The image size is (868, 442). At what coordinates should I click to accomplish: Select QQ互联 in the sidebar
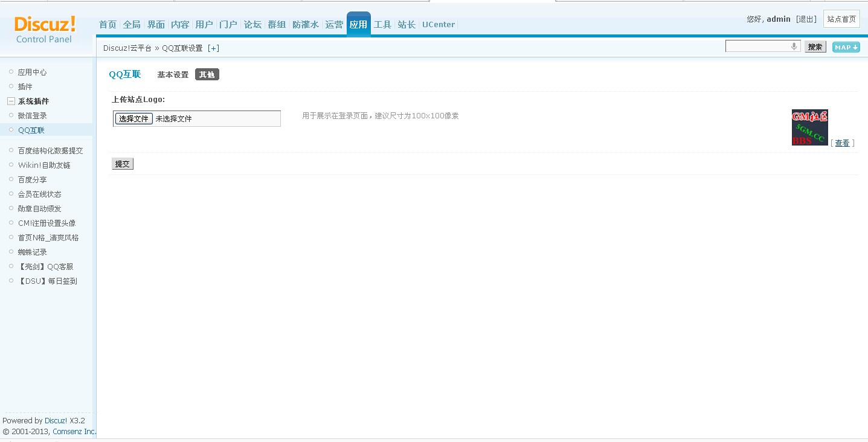tap(31, 130)
